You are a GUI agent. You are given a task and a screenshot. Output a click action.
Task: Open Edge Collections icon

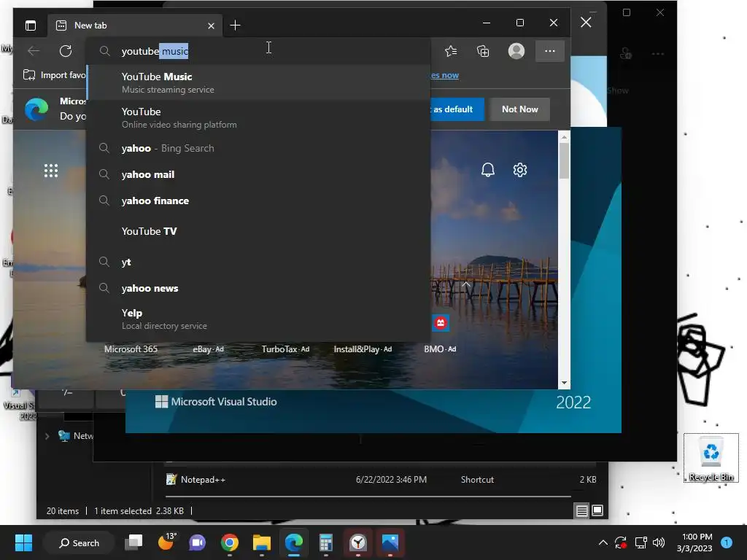tap(483, 51)
